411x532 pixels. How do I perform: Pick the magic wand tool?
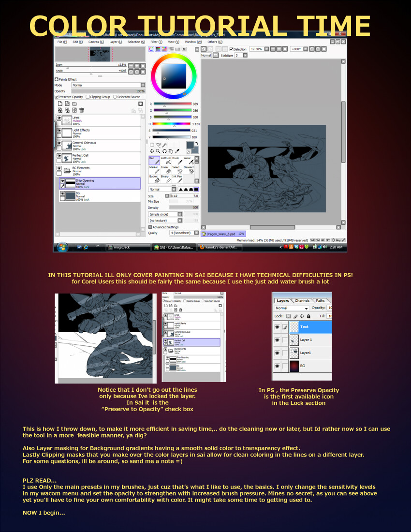coord(164,145)
